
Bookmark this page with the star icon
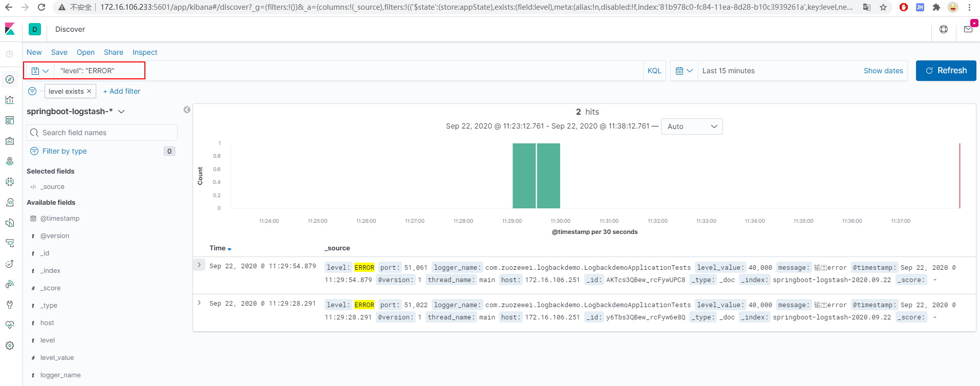tap(883, 7)
